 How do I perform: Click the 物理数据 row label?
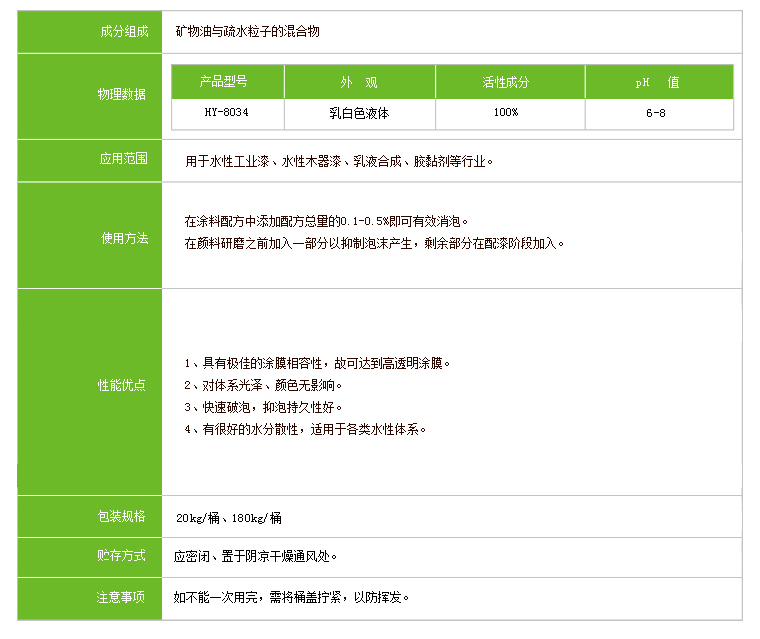click(123, 94)
